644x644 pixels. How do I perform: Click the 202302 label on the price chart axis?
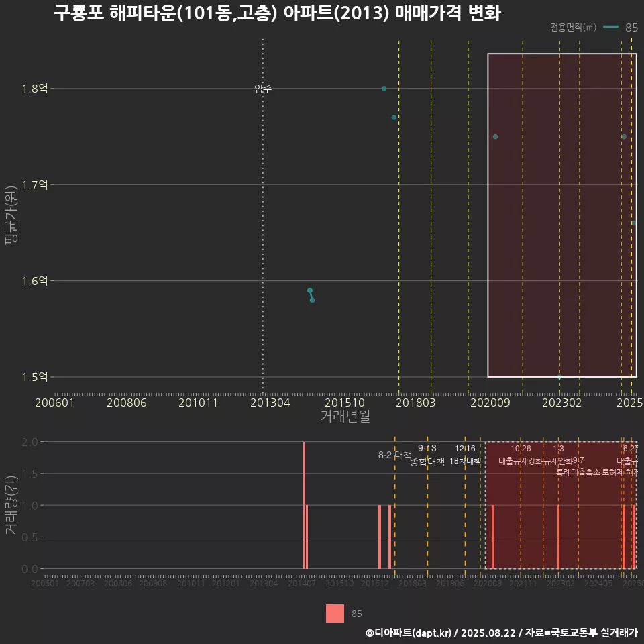tap(562, 402)
